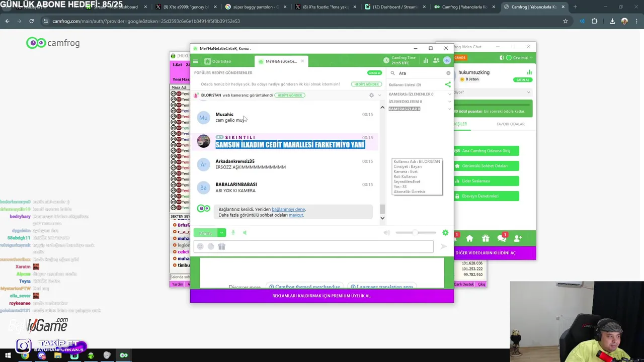Open Görüntülü Sohbet Odaları

[x=486, y=166]
